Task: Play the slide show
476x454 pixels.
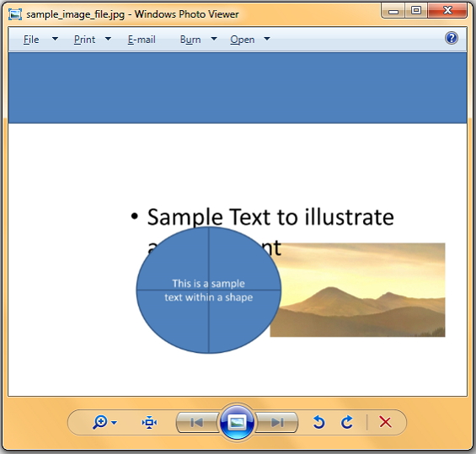Action: click(237, 422)
